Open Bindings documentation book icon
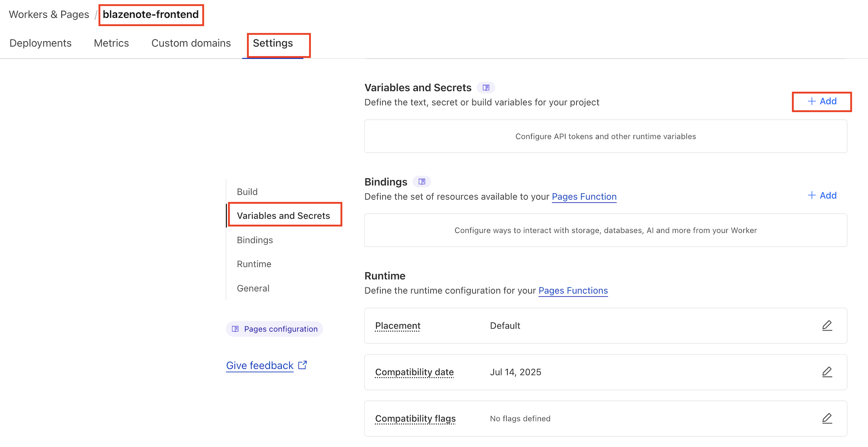The height and width of the screenshot is (447, 868). [x=422, y=182]
